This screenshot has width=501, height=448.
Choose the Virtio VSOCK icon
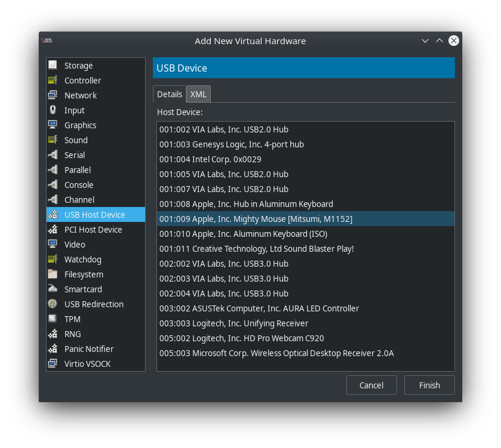53,363
